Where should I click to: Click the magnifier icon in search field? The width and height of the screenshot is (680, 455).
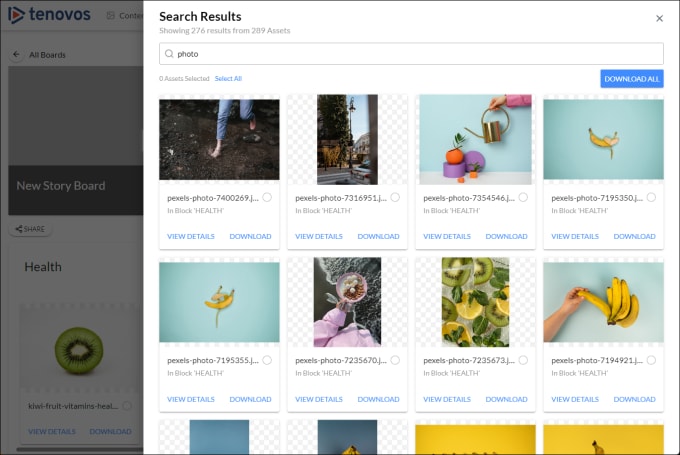(x=169, y=54)
